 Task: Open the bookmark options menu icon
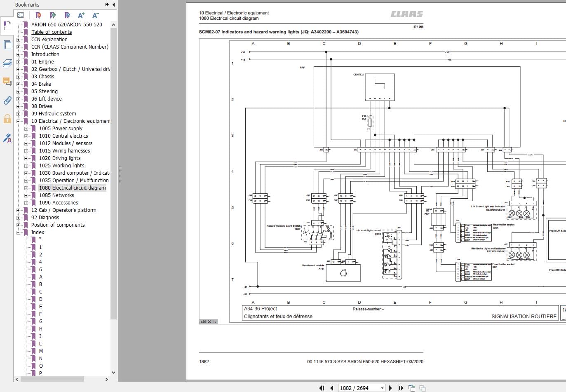[21, 15]
